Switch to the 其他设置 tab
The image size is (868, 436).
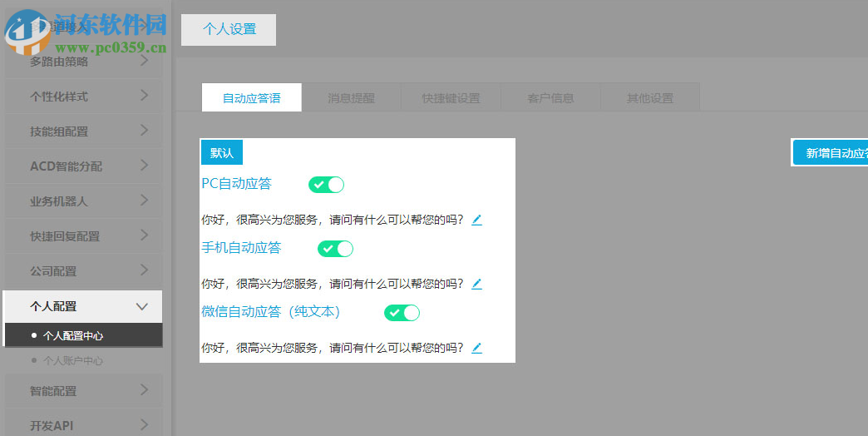650,98
